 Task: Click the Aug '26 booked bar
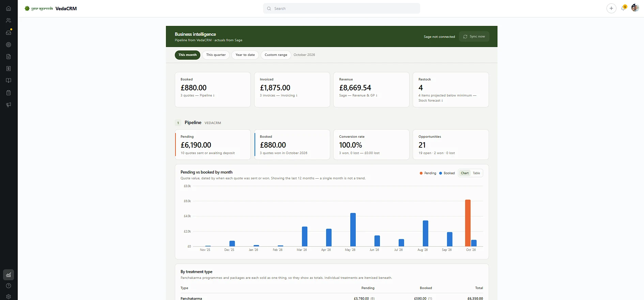tap(426, 234)
